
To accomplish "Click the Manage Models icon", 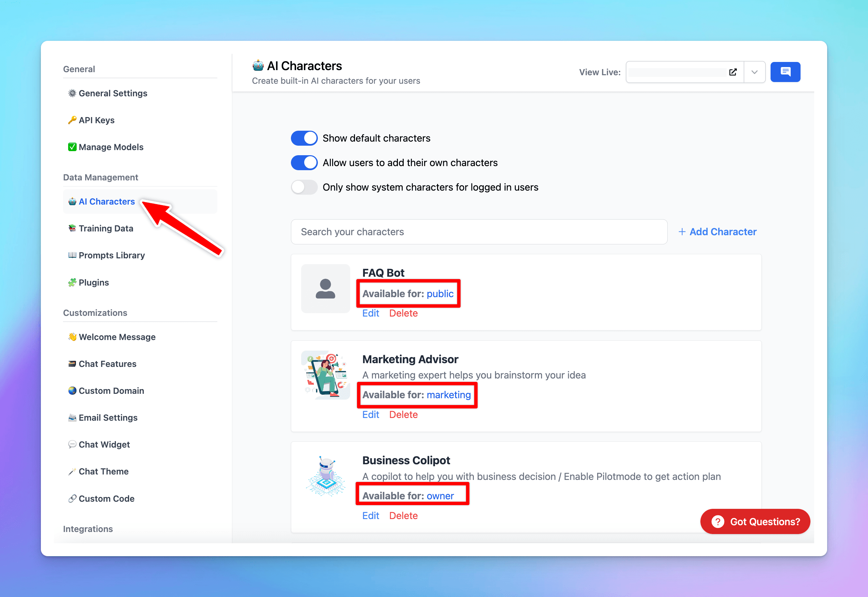I will click(72, 147).
